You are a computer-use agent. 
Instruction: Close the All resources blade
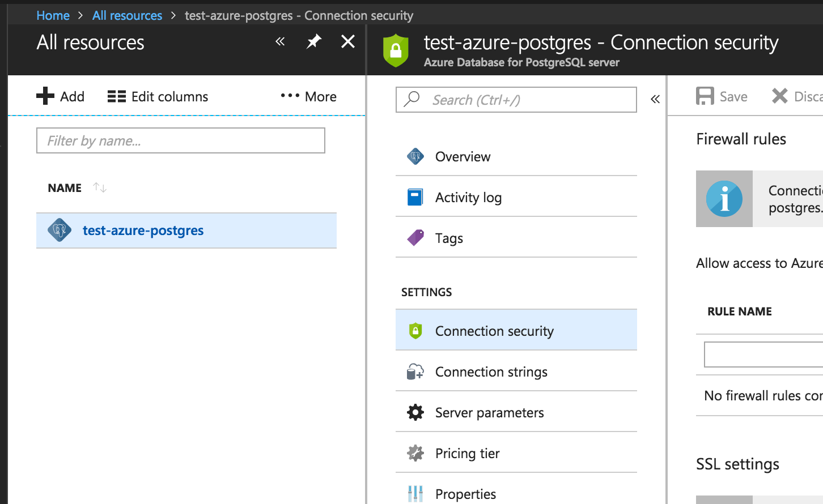click(348, 41)
